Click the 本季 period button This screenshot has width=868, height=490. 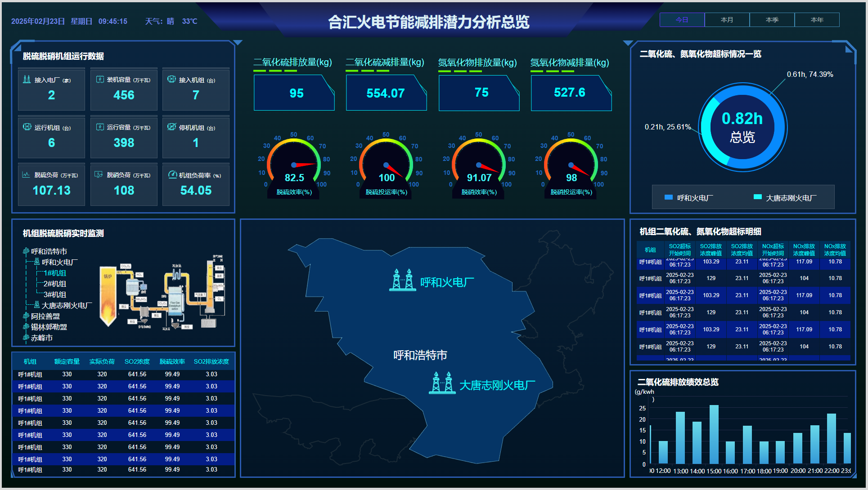pos(772,20)
